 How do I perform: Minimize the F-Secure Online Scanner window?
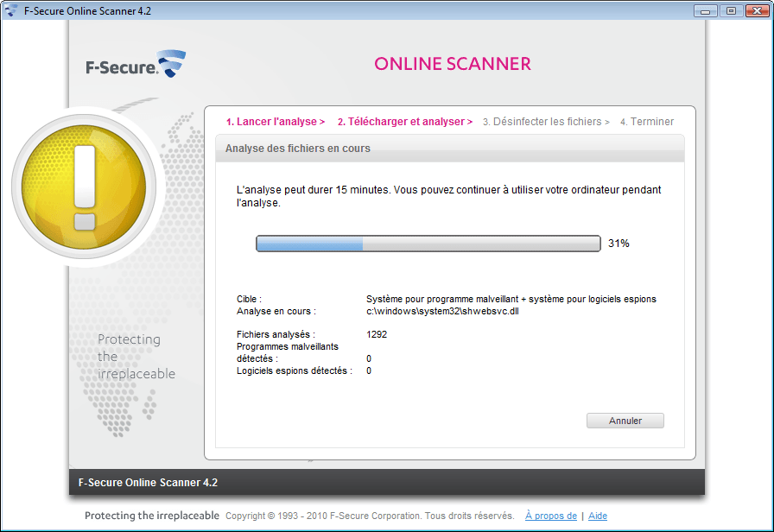[706, 10]
